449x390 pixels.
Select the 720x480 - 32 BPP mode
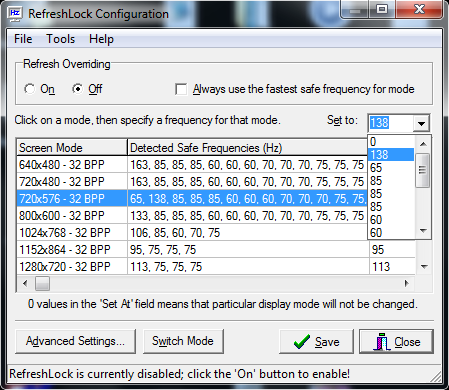[72, 182]
